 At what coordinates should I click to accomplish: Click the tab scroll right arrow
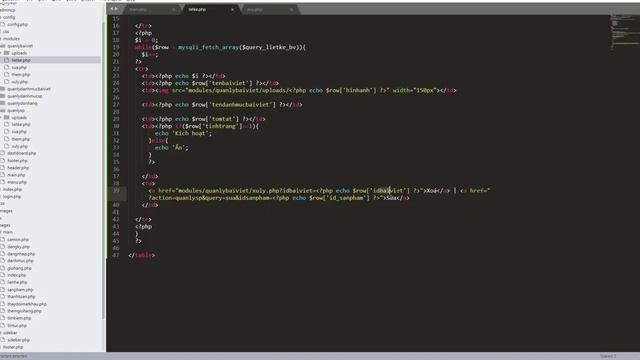coord(116,9)
